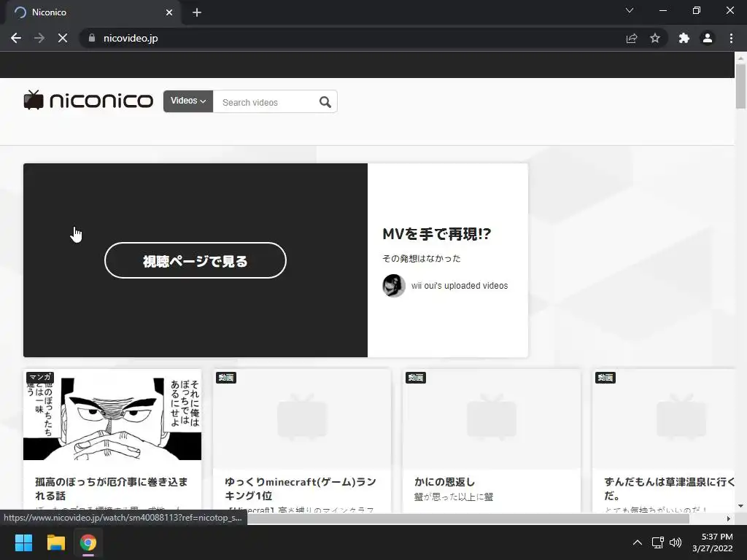Click the マンガ badge on first card
The image size is (747, 560).
coord(39,377)
